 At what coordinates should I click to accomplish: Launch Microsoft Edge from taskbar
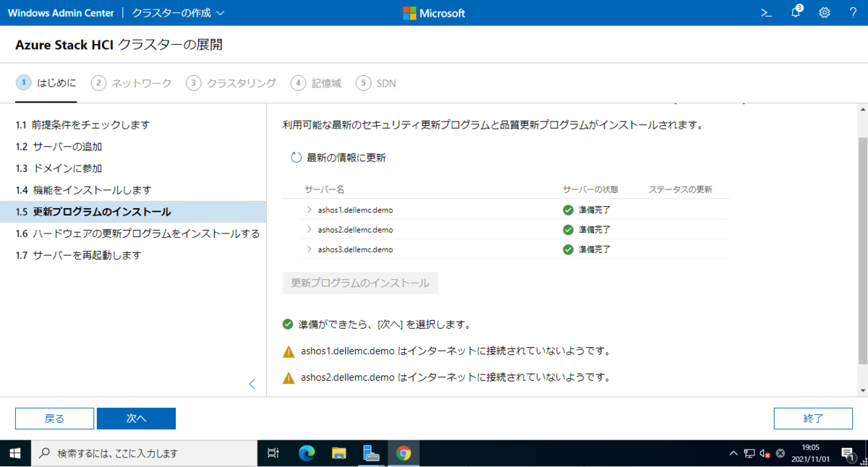pyautogui.click(x=307, y=453)
